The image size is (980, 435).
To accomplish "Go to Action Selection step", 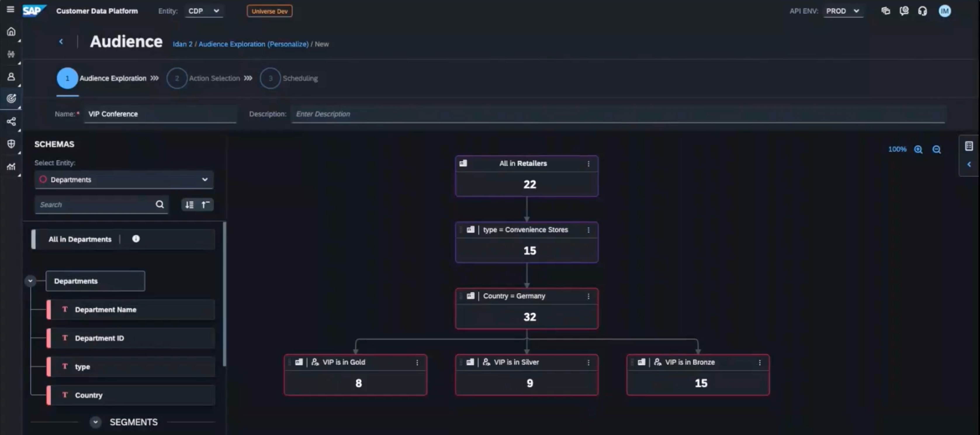I will click(203, 78).
